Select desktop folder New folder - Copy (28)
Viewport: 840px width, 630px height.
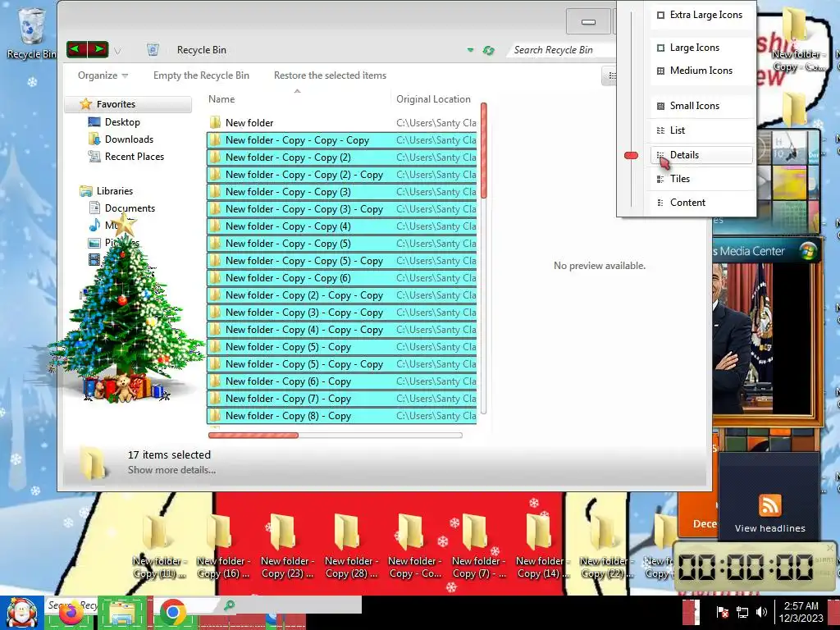(x=349, y=546)
